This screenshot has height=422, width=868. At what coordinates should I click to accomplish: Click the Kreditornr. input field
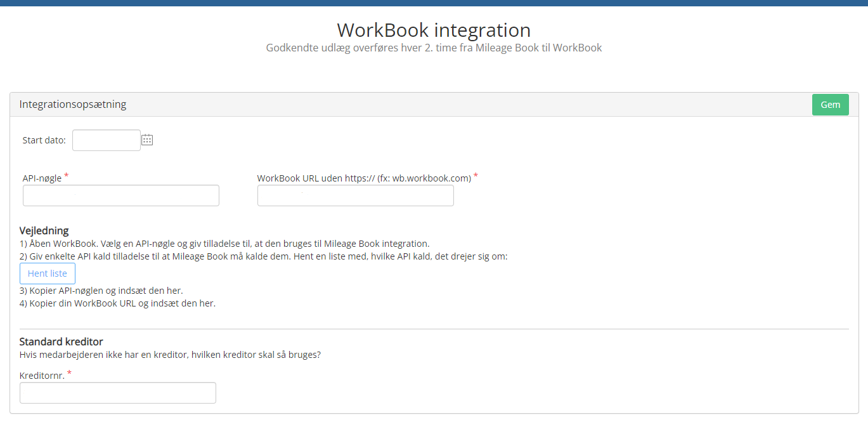click(x=118, y=393)
